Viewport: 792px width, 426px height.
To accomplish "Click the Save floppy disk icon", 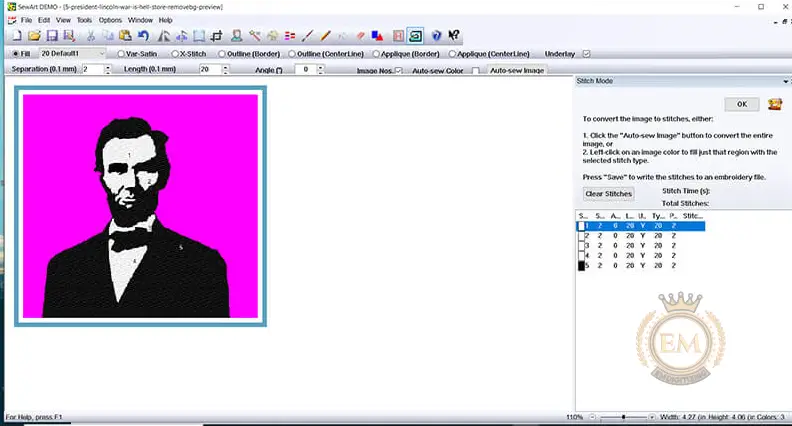I will (x=52, y=36).
